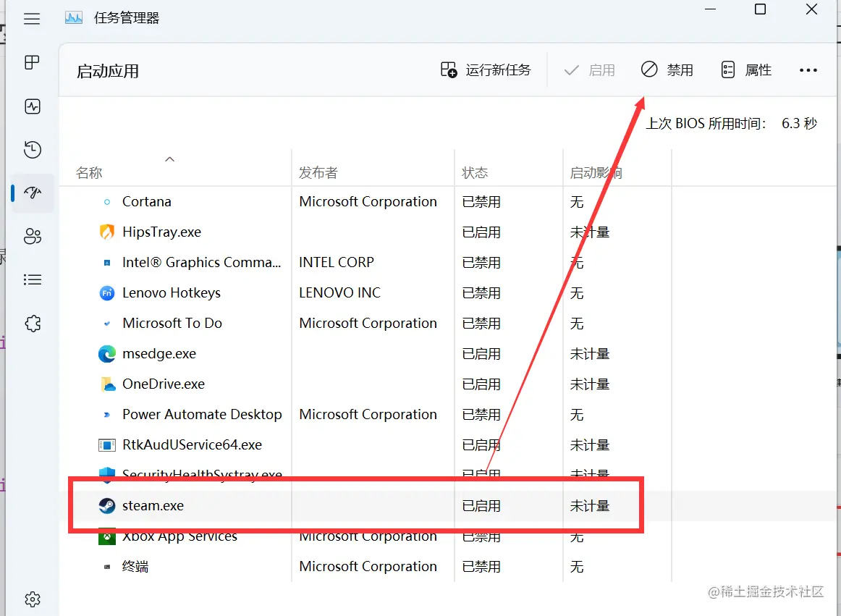Viewport: 841px width, 616px height.
Task: Minimize the Task Manager window
Action: [x=710, y=9]
